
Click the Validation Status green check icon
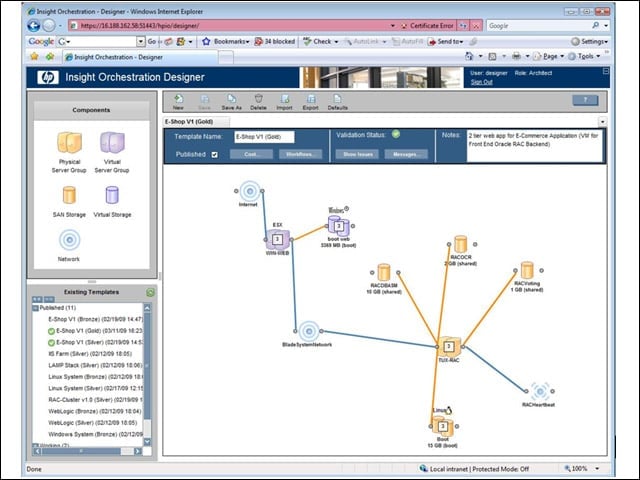(x=396, y=134)
